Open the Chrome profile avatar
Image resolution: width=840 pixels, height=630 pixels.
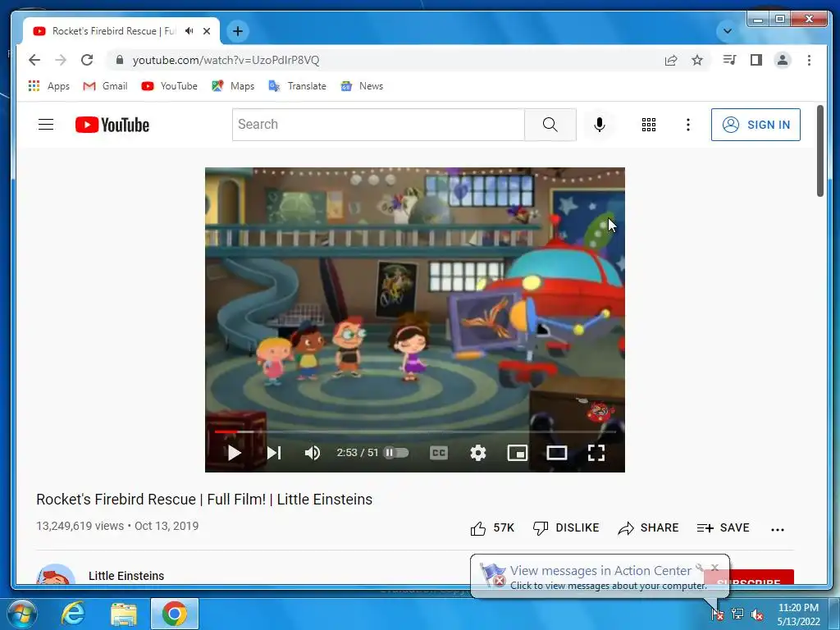click(x=782, y=60)
